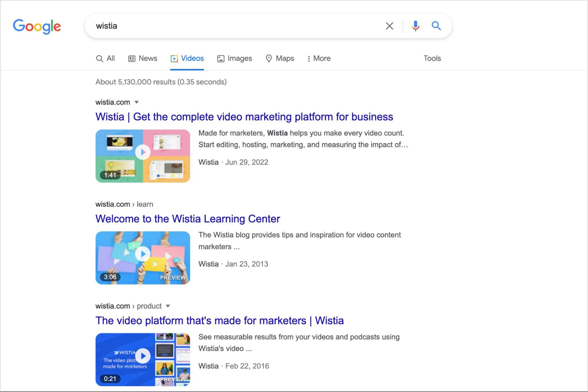Open the Maps tab
The image size is (588, 392).
click(280, 58)
